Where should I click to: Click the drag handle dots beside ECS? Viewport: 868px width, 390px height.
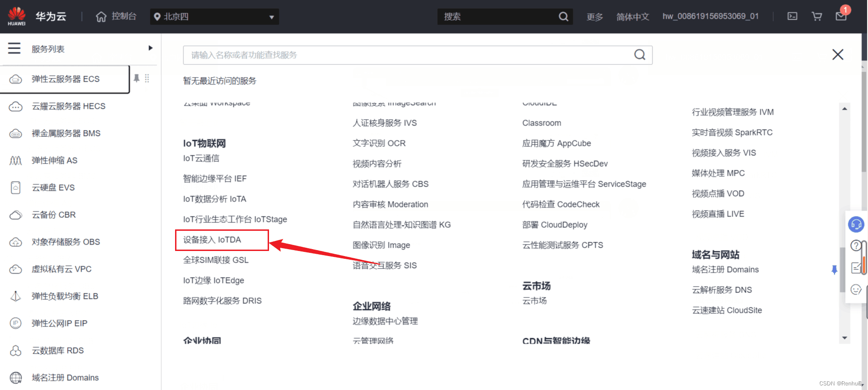click(147, 78)
